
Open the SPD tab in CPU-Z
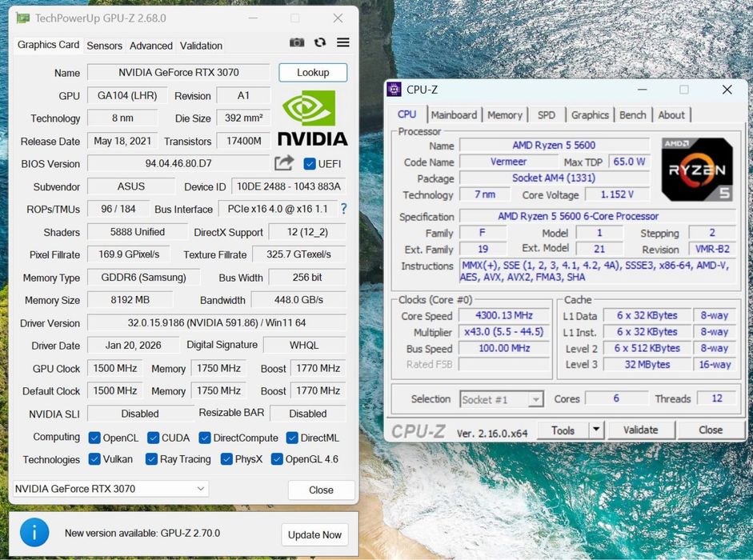point(547,115)
